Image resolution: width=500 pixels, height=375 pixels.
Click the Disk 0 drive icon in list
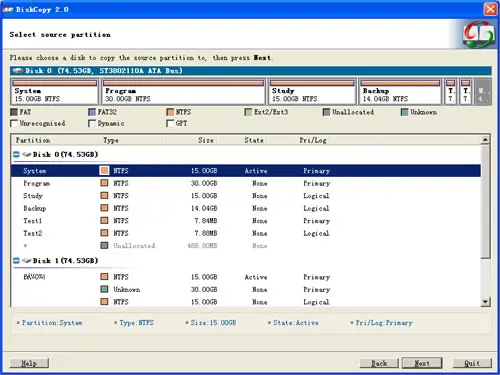point(27,154)
